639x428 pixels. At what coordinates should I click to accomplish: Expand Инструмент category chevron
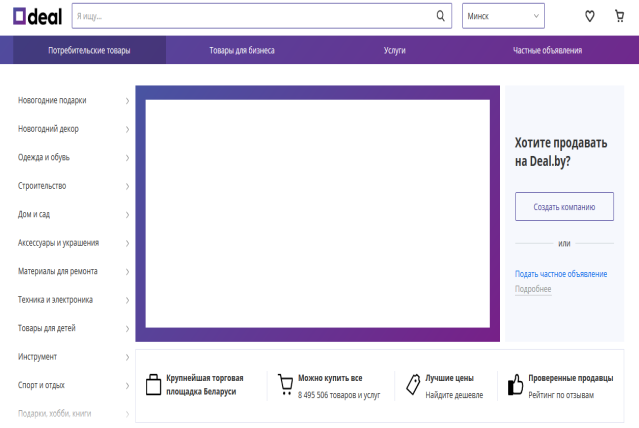pos(127,357)
